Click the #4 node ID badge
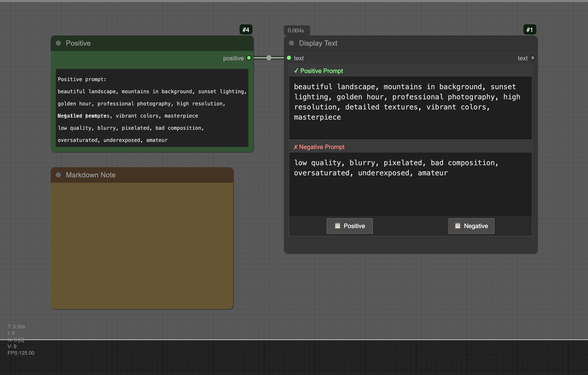588x375 pixels. [246, 30]
